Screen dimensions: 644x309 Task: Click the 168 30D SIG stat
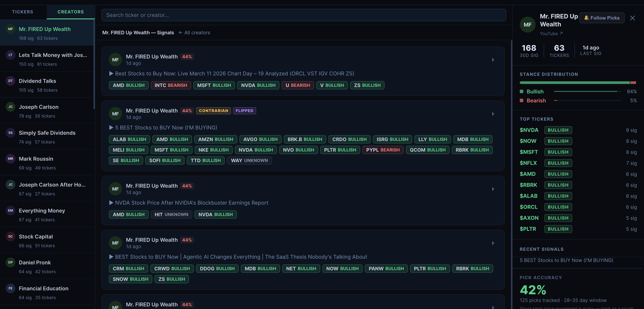pyautogui.click(x=529, y=50)
